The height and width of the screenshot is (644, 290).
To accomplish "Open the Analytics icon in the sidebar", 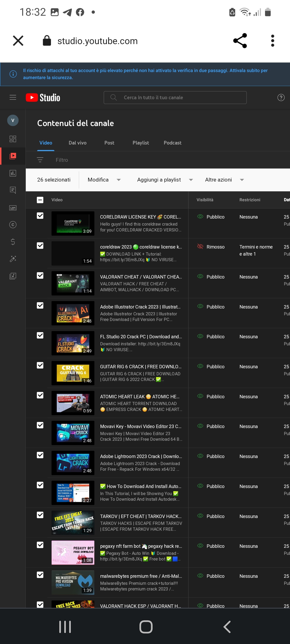I will click(x=13, y=173).
